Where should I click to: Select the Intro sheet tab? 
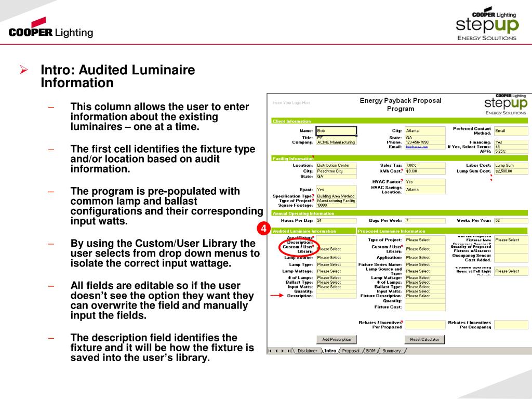330,351
